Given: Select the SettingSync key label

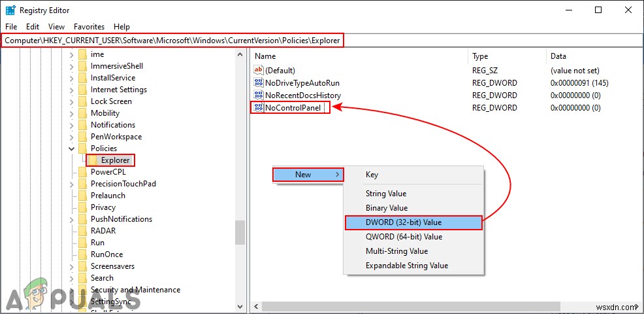Looking at the screenshot, I should click(x=111, y=302).
